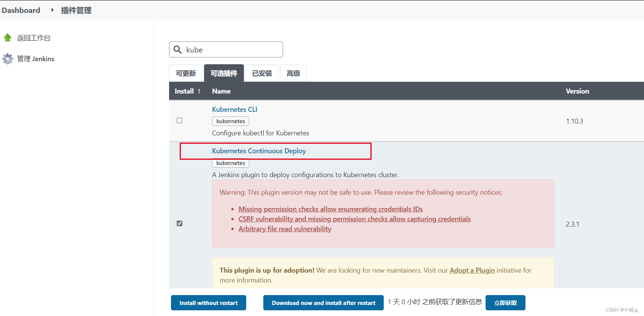The image size is (644, 316).
Task: Open the 已安装 tab
Action: (x=262, y=73)
